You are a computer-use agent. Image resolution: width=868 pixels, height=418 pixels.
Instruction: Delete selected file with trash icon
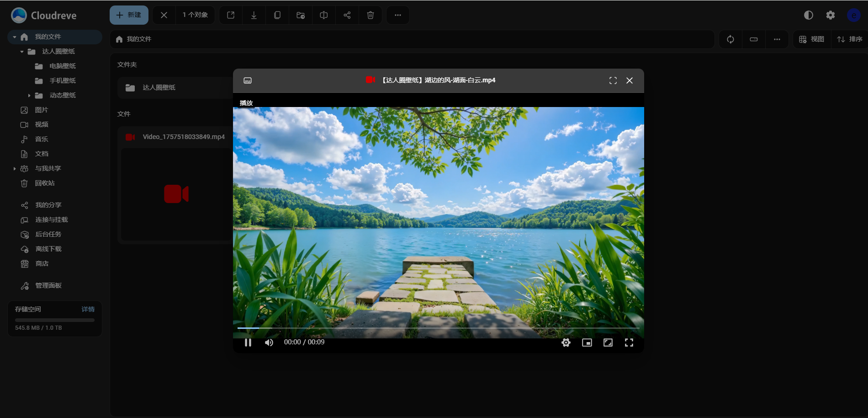click(370, 15)
